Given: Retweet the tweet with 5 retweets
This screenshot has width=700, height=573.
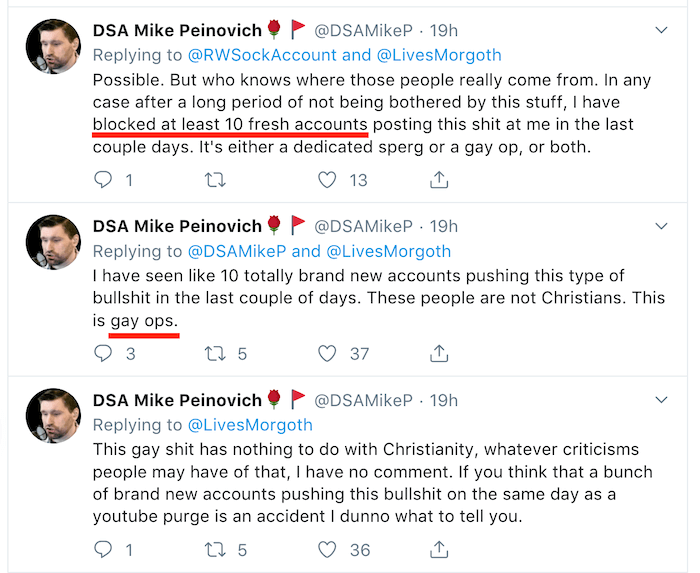Looking at the screenshot, I should coord(213,353).
